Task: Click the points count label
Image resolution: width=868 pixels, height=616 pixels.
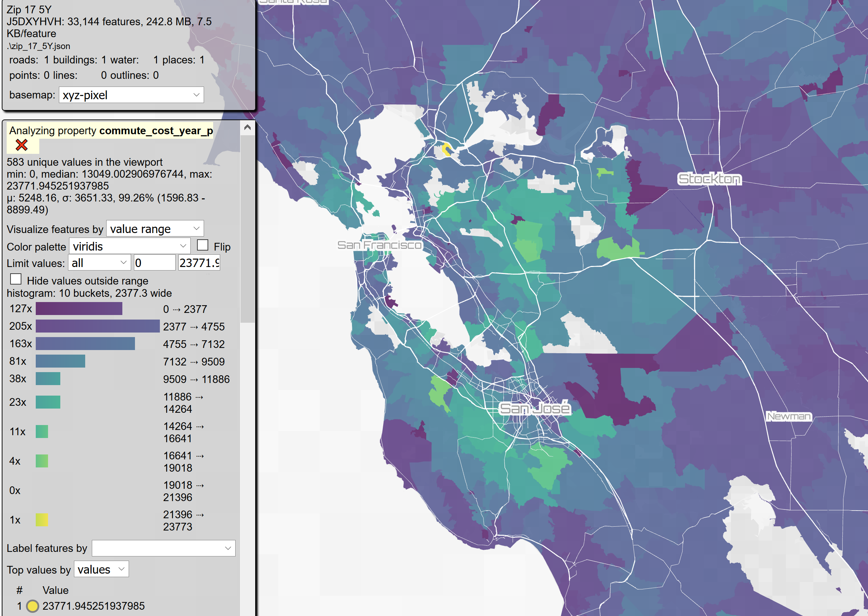Action: tap(24, 75)
